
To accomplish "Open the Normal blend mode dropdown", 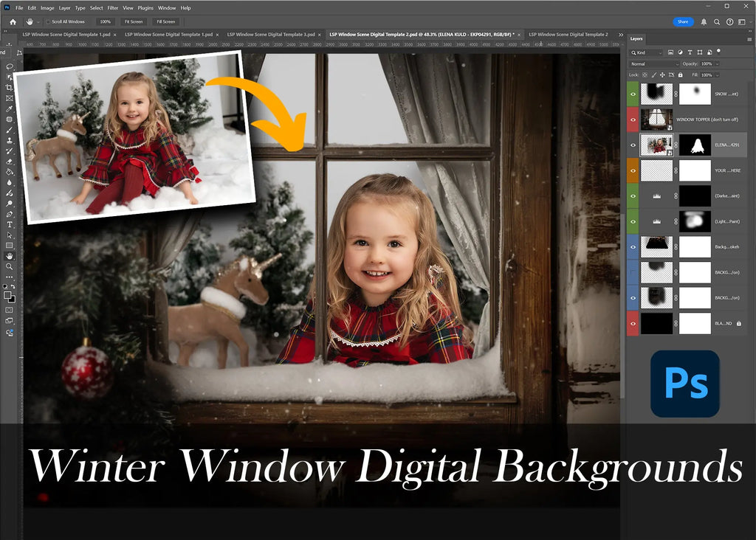I will (x=654, y=64).
